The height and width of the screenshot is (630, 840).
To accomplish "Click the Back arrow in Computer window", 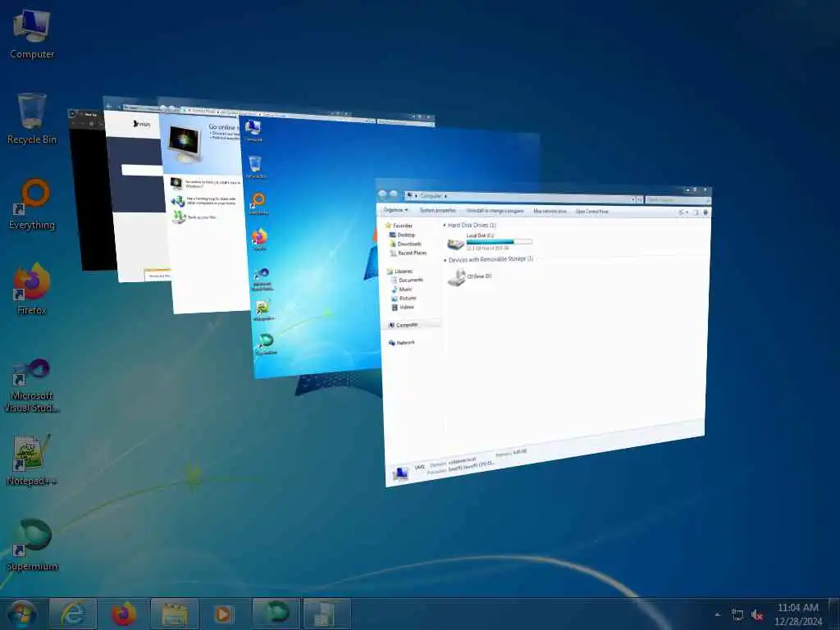I will click(382, 194).
